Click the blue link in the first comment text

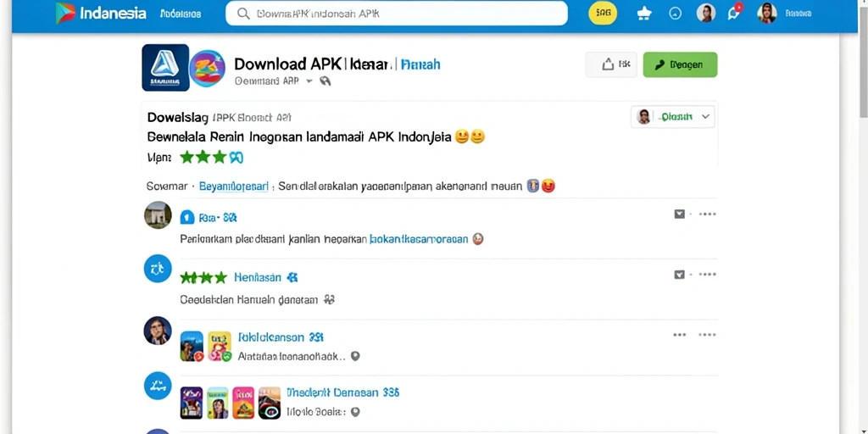(419, 239)
